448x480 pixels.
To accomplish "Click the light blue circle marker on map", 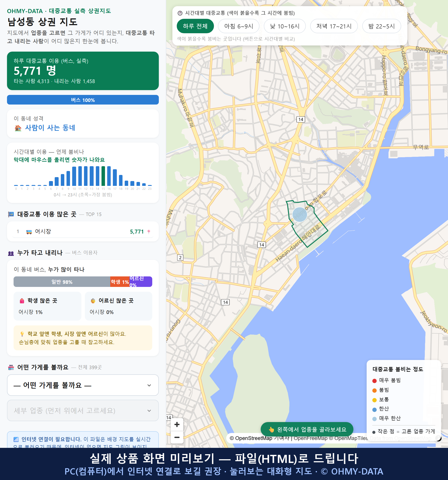I will pos(299,214).
